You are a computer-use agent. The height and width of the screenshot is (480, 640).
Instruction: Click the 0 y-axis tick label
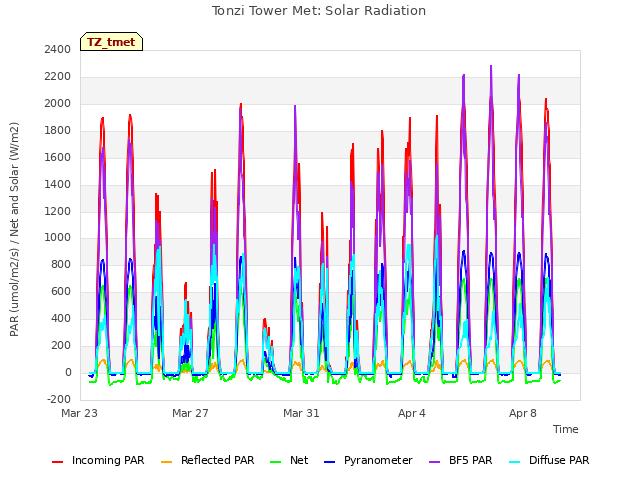68,372
